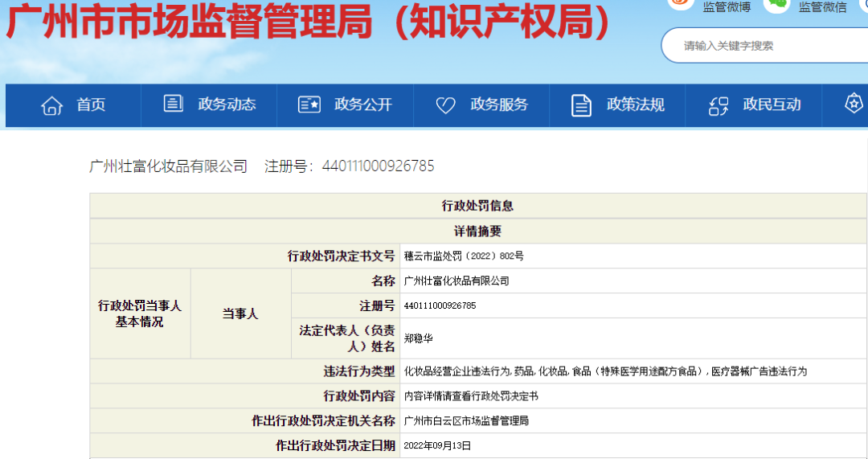This screenshot has height=459, width=868.
Task: Click the 违法行为类型 label
Action: point(359,371)
